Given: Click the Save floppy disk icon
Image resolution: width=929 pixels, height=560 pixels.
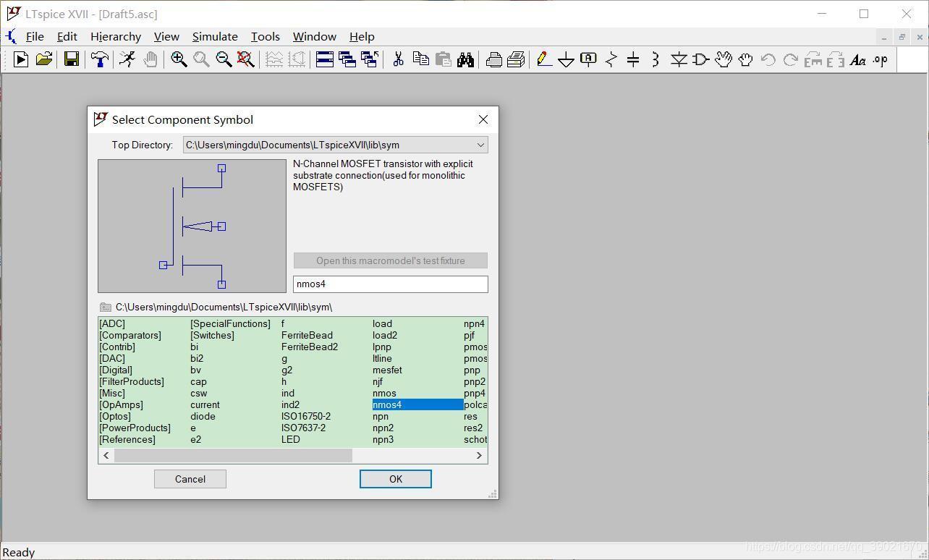Looking at the screenshot, I should pos(71,59).
